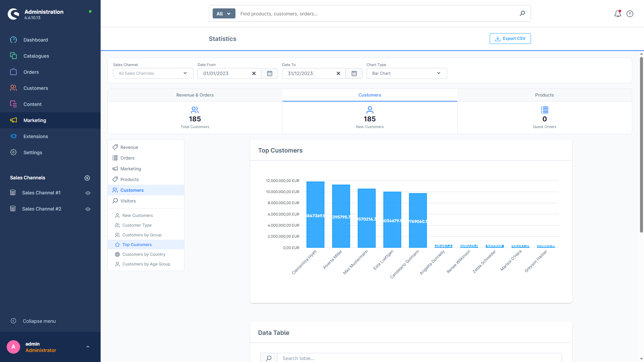Click the Orders bag icon in sidebar

(13, 72)
